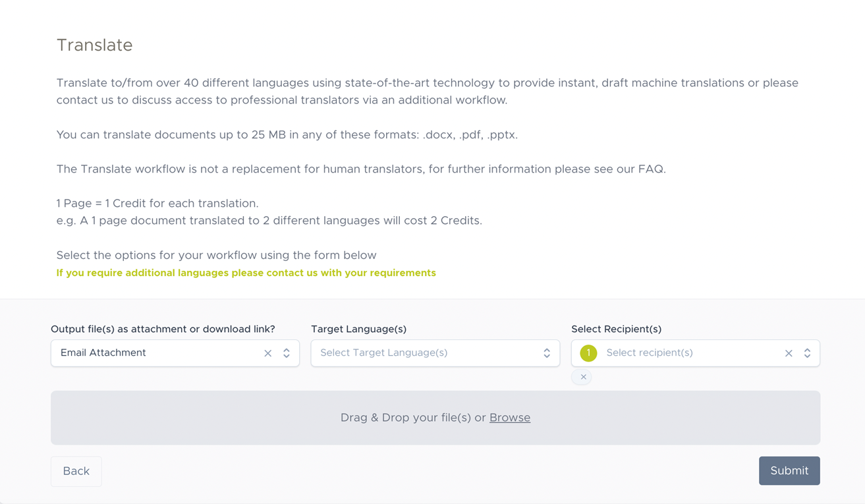The width and height of the screenshot is (865, 504).
Task: Click the sentence mentioning our FAQ
Action: (360, 169)
